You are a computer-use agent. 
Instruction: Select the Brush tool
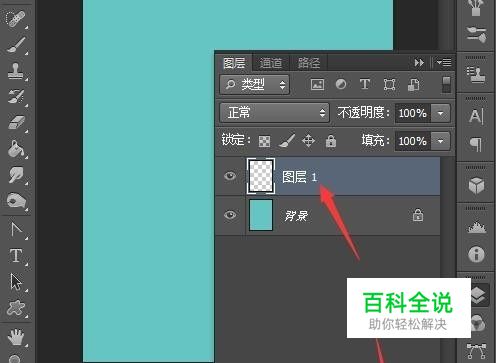[x=16, y=45]
